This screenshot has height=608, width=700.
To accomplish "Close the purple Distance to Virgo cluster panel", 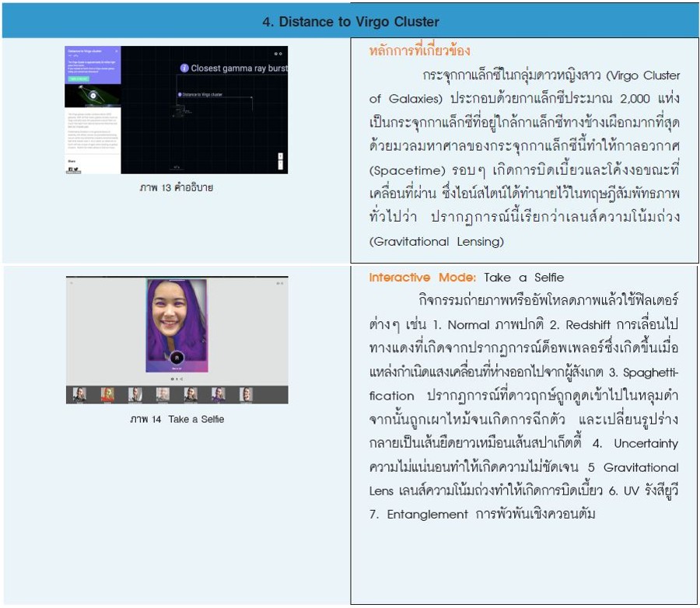I will coord(116,51).
